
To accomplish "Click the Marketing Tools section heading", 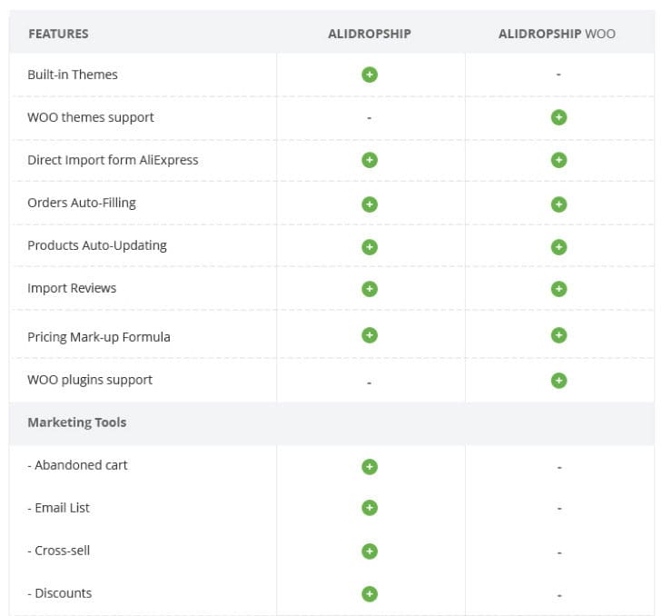I will [77, 422].
